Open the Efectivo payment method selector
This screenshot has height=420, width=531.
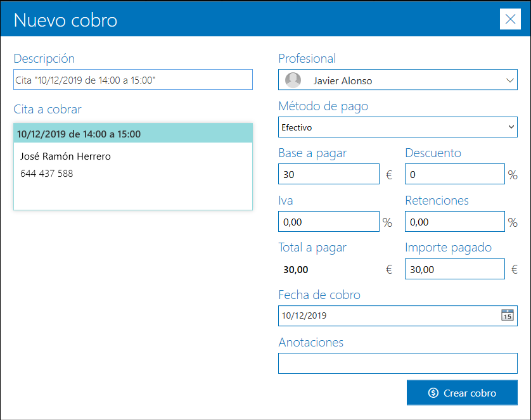398,127
